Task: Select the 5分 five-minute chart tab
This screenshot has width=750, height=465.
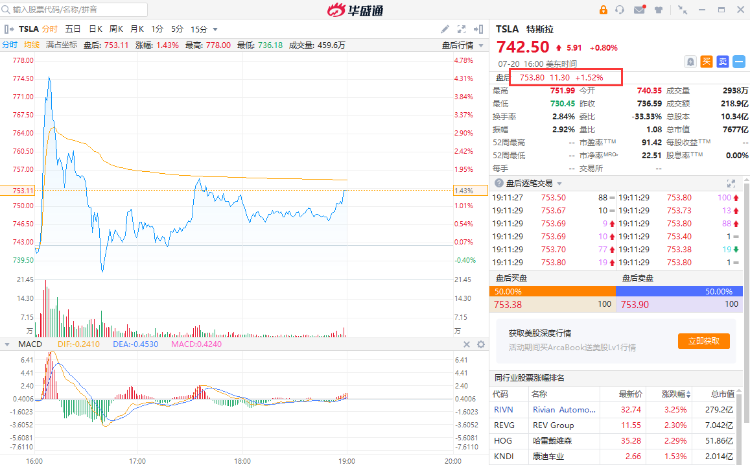Action: click(x=177, y=29)
